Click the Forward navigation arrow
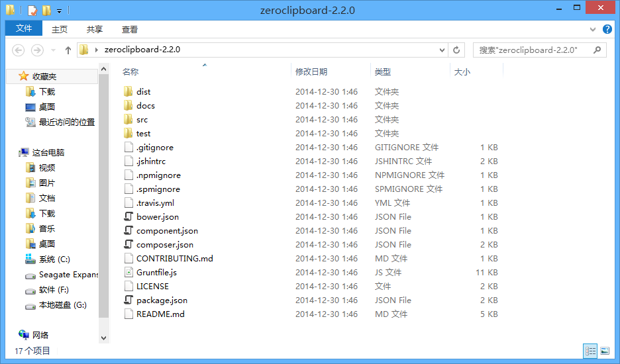The height and width of the screenshot is (364, 620). coord(37,50)
